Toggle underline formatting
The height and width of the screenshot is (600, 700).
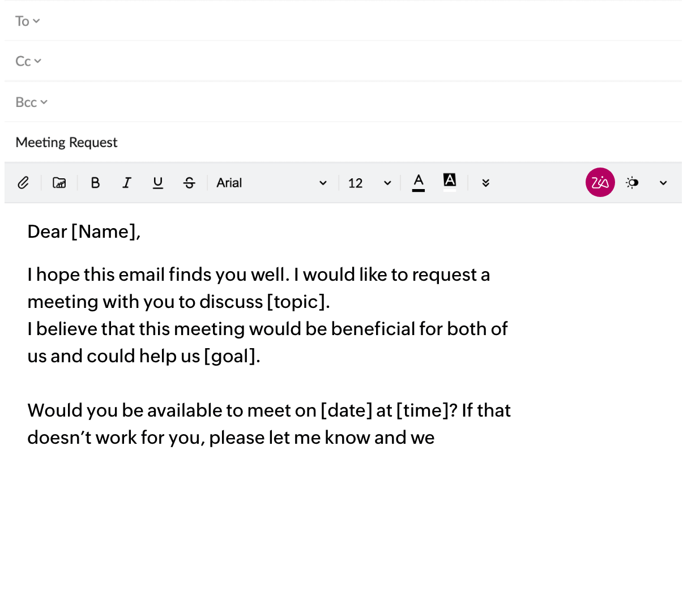pos(158,183)
